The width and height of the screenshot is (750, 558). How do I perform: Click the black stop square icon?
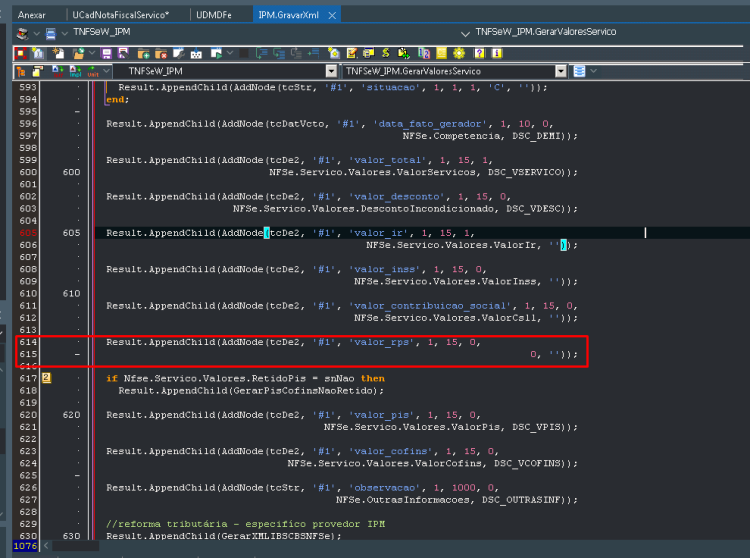click(x=244, y=53)
